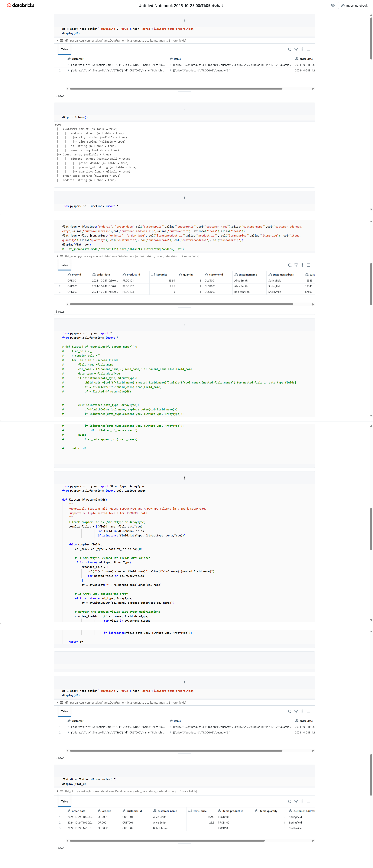373x868 pixels.
Task: Click the notebook settings gear icon
Action: click(x=333, y=5)
